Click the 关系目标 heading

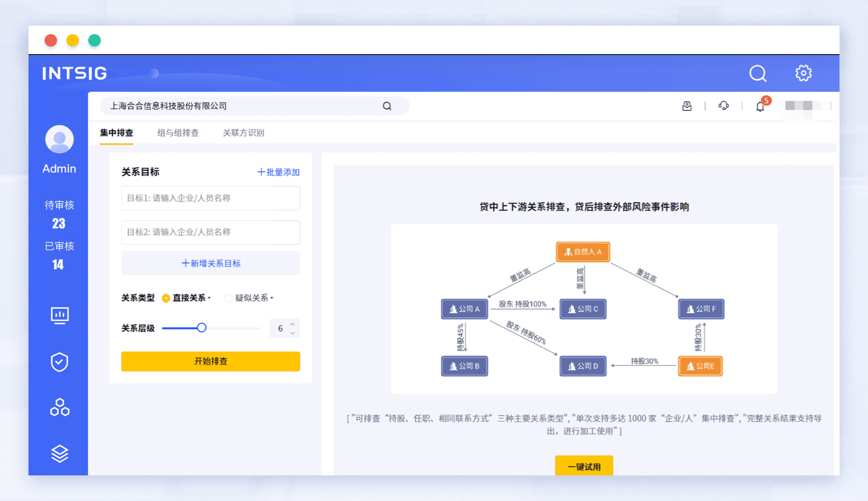pos(140,172)
